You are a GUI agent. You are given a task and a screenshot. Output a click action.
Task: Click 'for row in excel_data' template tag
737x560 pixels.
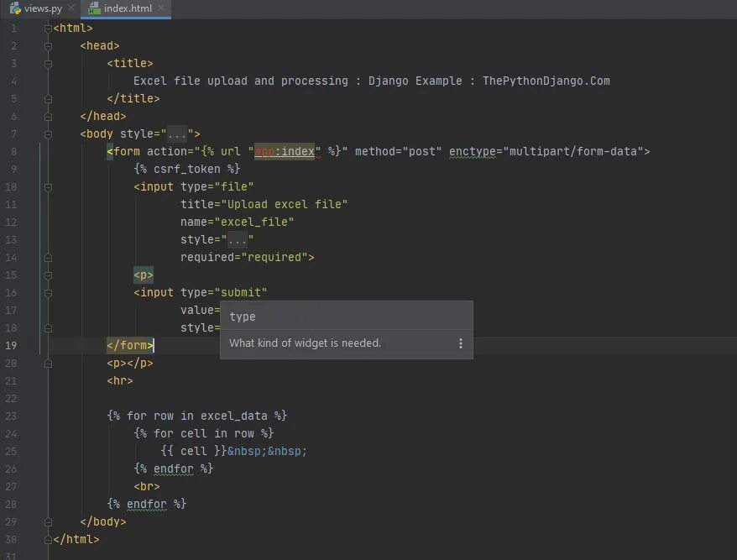pos(197,416)
